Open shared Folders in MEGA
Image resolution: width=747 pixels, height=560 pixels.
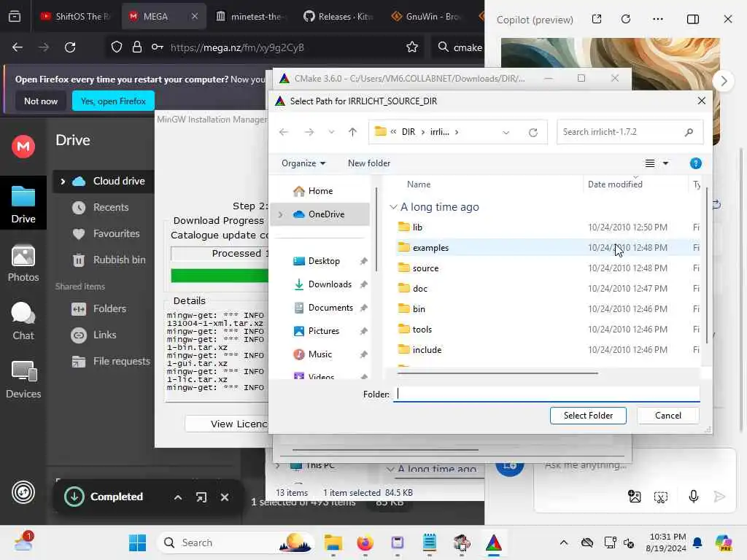[x=109, y=309]
